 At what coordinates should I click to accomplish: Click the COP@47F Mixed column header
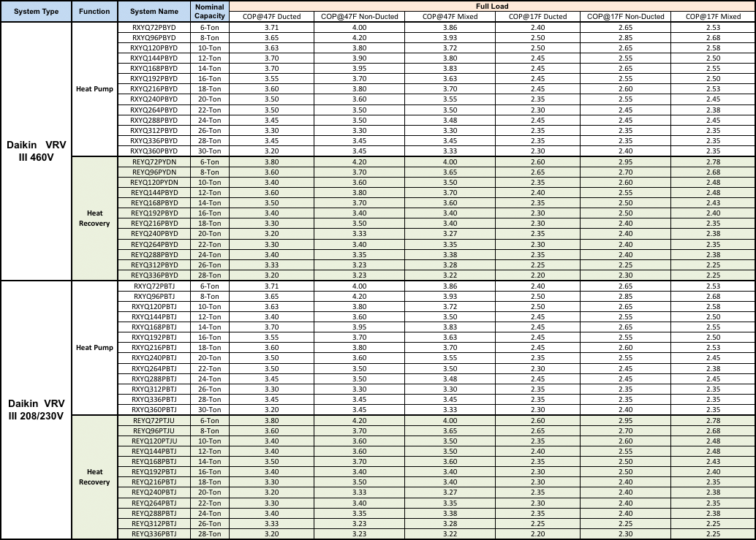tap(450, 16)
